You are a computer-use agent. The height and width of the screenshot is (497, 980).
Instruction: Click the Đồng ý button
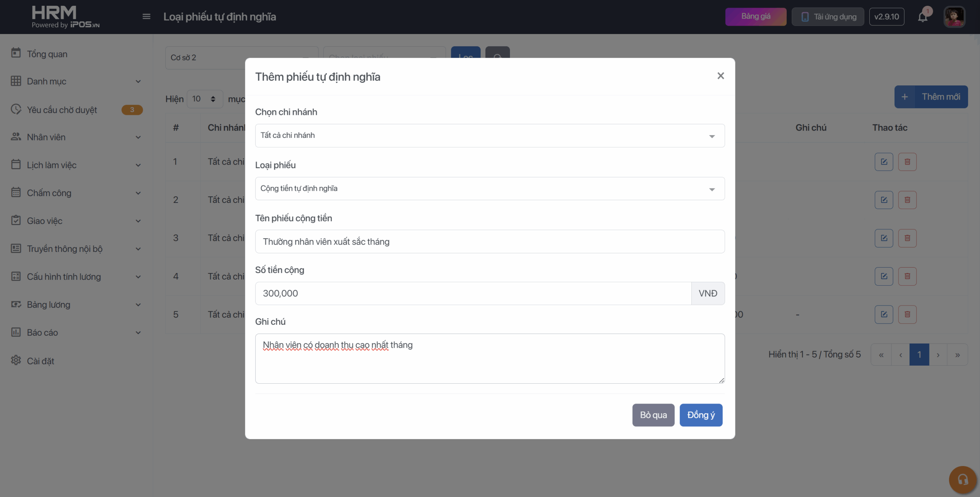click(701, 415)
